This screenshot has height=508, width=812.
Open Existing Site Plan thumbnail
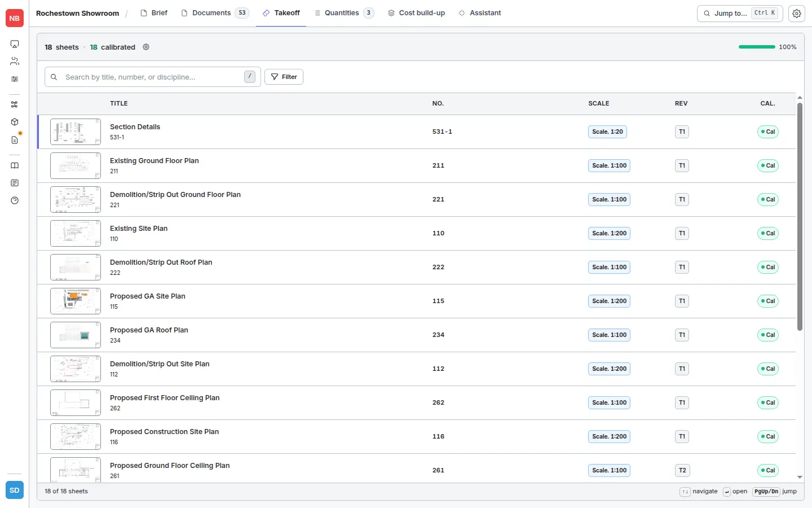click(76, 233)
